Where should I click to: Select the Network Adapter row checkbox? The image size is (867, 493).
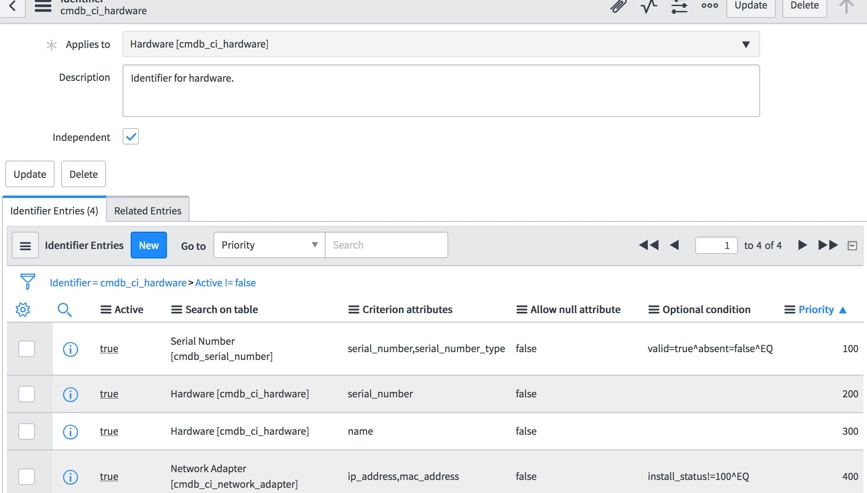27,476
